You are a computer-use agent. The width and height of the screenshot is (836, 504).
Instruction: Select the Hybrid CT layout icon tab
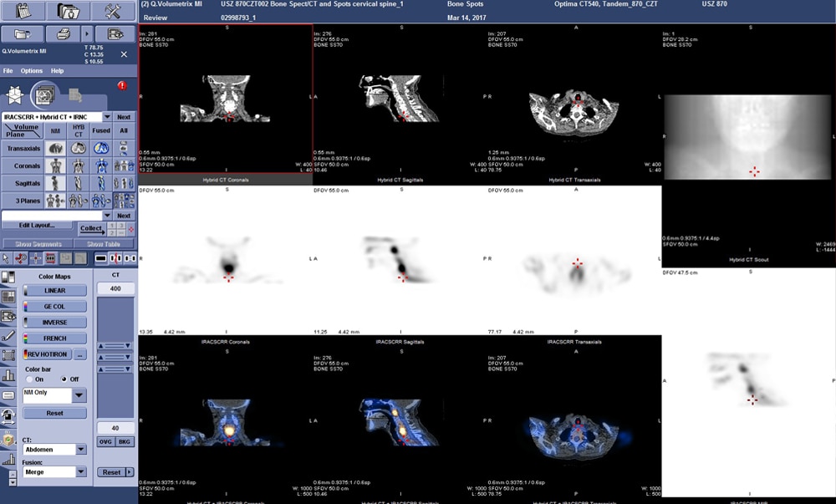pyautogui.click(x=79, y=130)
